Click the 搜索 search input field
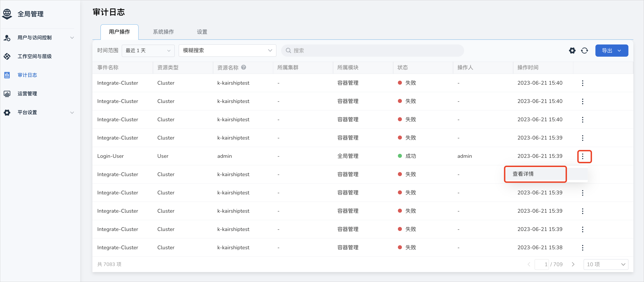The width and height of the screenshot is (644, 282). coord(372,50)
